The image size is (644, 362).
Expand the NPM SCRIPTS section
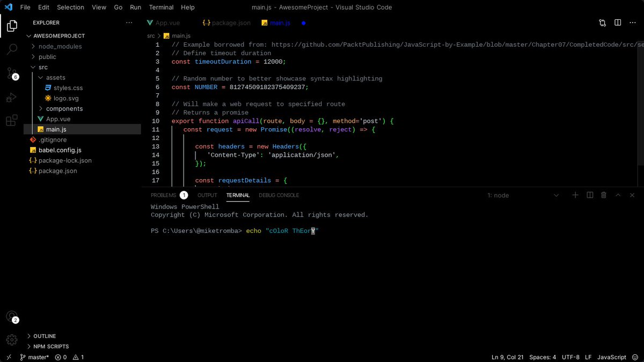click(x=50, y=346)
